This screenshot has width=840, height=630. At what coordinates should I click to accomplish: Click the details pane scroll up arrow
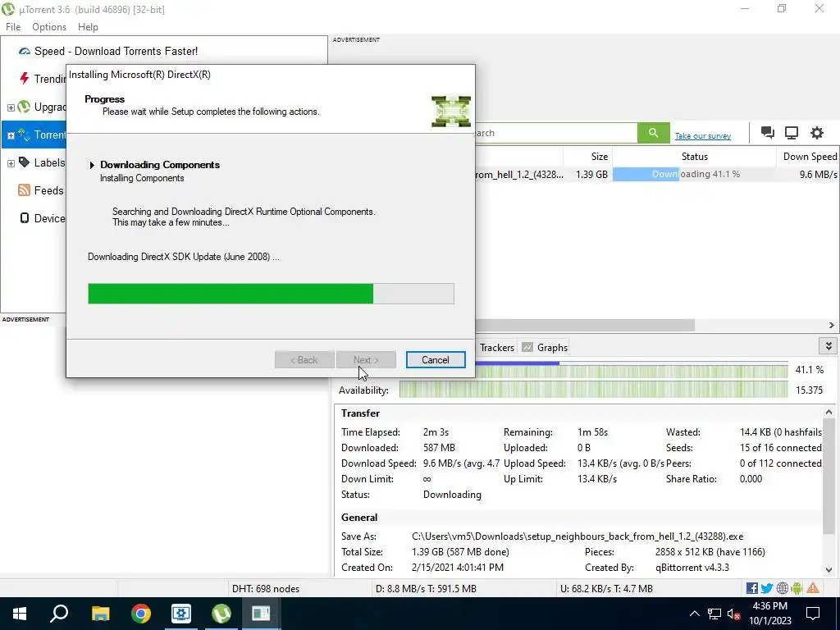tap(829, 412)
